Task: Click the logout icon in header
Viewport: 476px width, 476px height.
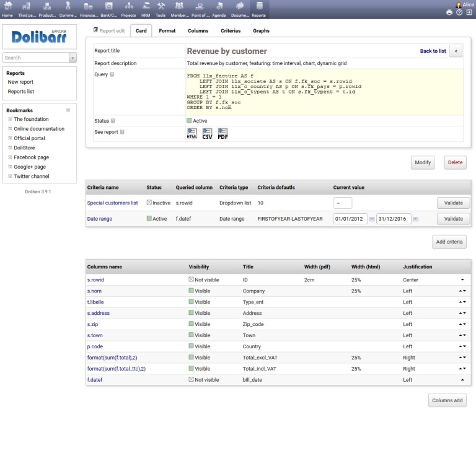Action: point(469,12)
